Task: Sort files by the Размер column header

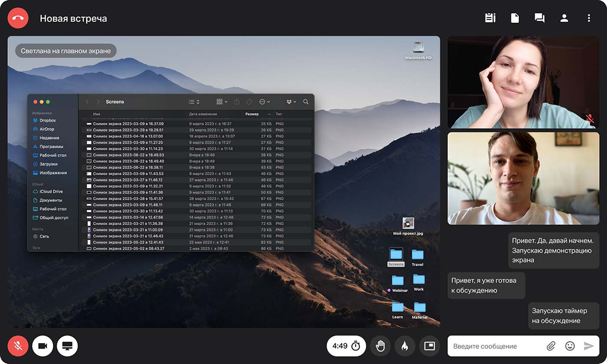Action: click(x=252, y=114)
